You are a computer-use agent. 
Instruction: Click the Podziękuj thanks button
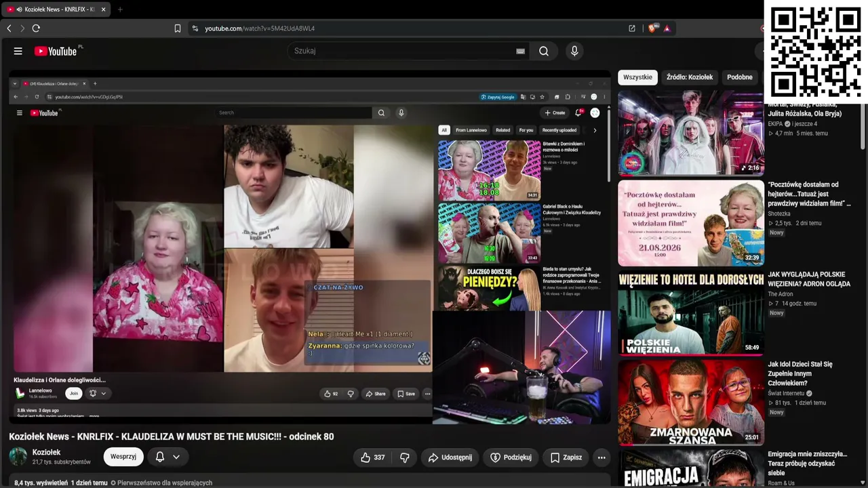[x=511, y=457]
